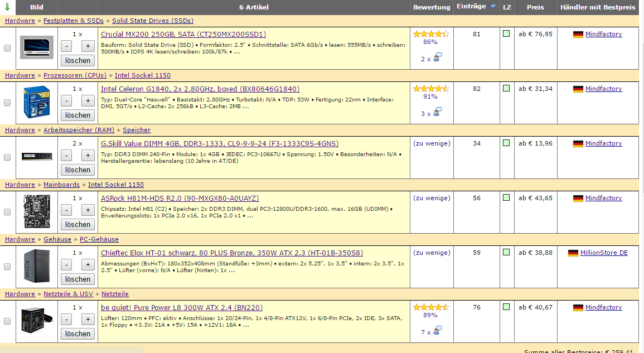
Task: Click German flag in Crucial MX200 row
Action: coord(578,35)
